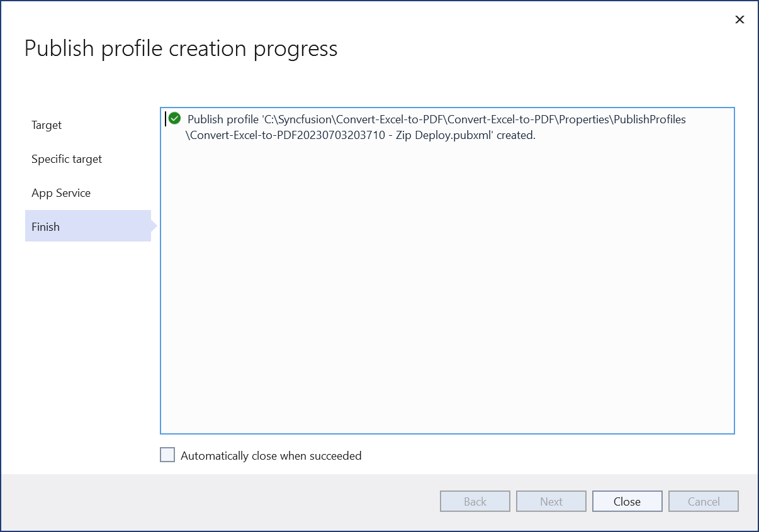Close the dialog with the X icon
The height and width of the screenshot is (532, 759).
[x=739, y=19]
